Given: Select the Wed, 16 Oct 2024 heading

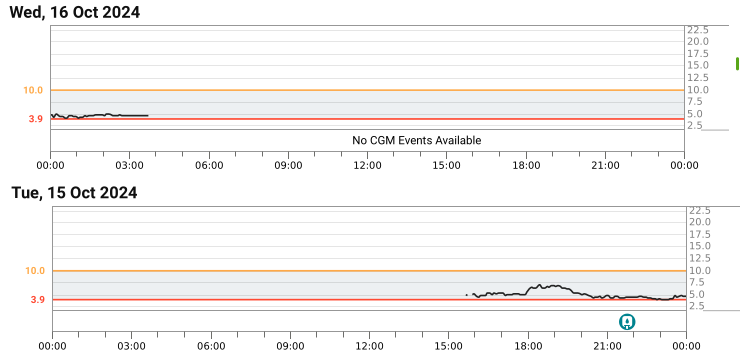Looking at the screenshot, I should 75,12.
